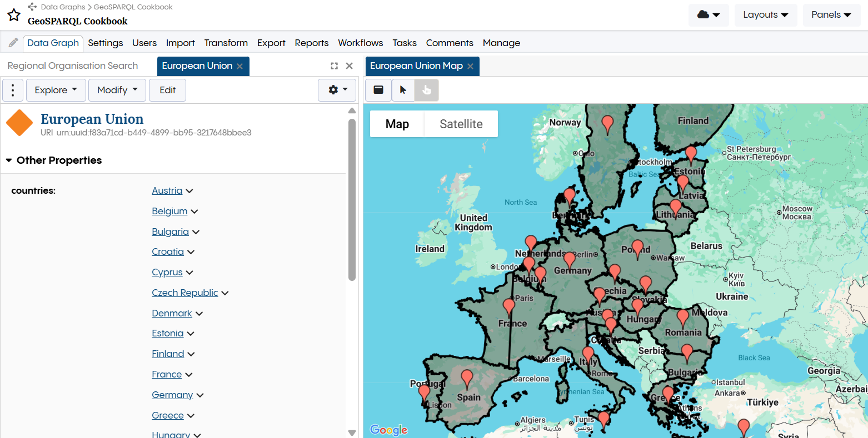868x438 pixels.
Task: Click the star favorite icon next to GeoSPARQL Cookbook
Action: (13, 15)
